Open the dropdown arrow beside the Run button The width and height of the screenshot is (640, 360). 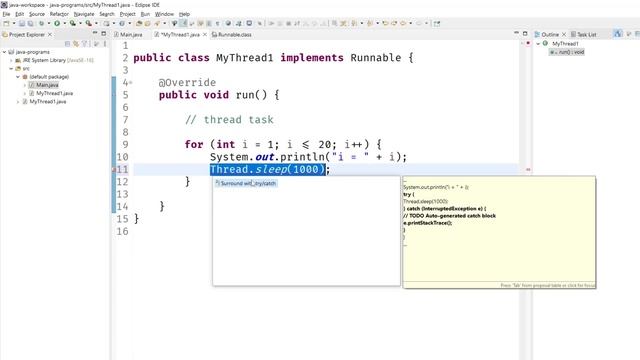[x=64, y=23]
